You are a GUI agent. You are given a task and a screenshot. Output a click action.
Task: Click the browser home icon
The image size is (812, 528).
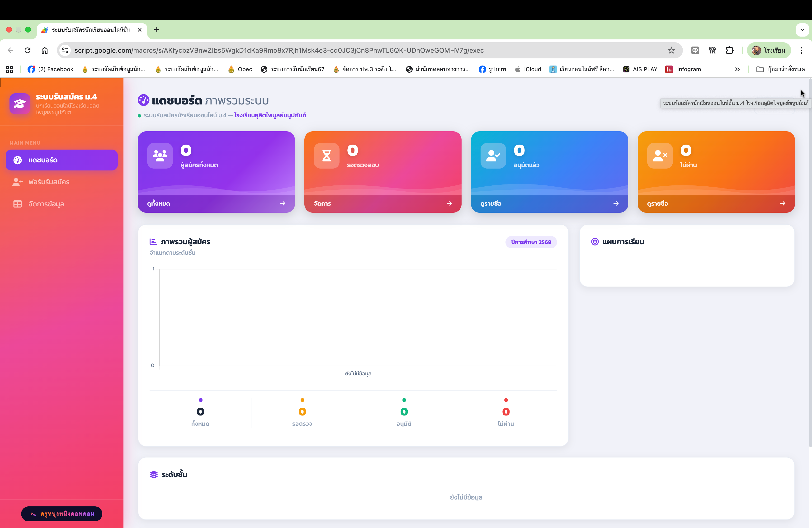coord(45,51)
